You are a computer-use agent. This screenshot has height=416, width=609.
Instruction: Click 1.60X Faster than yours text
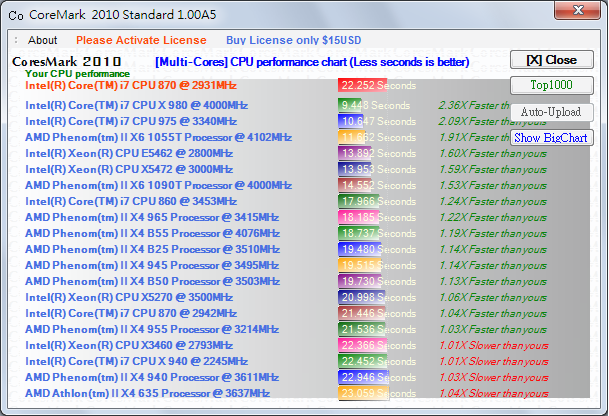[493, 154]
